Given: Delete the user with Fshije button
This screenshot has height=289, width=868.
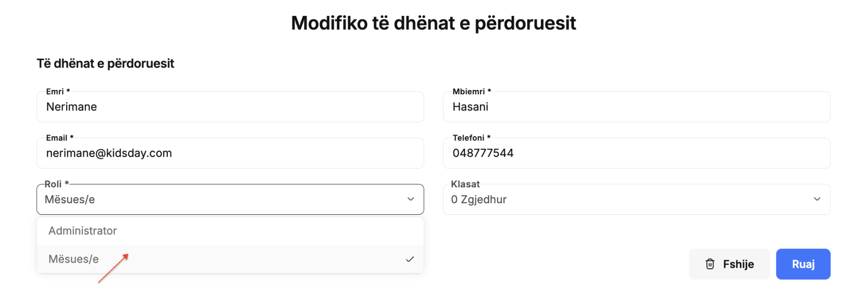Looking at the screenshot, I should [x=729, y=264].
